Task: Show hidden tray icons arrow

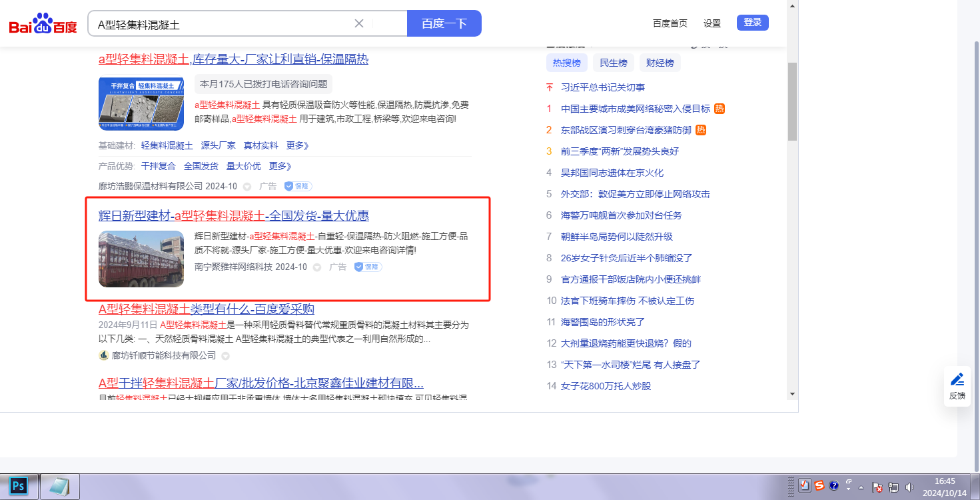Action: [861, 487]
